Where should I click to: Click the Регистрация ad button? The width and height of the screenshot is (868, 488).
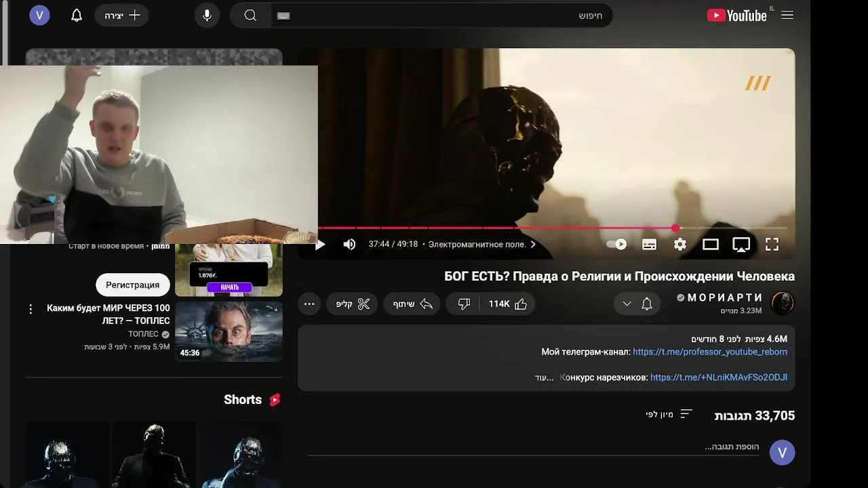tap(132, 285)
